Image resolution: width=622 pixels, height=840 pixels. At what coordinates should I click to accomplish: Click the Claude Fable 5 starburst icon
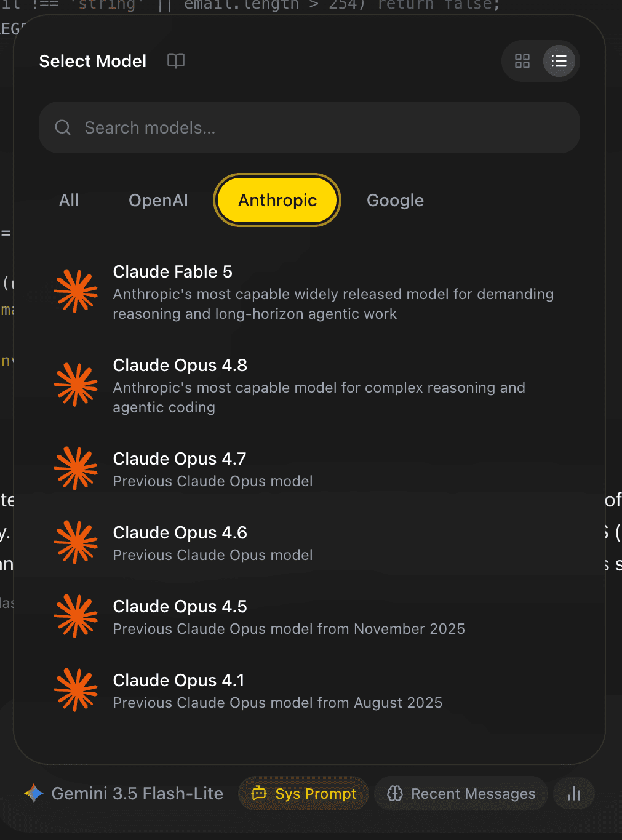point(76,292)
